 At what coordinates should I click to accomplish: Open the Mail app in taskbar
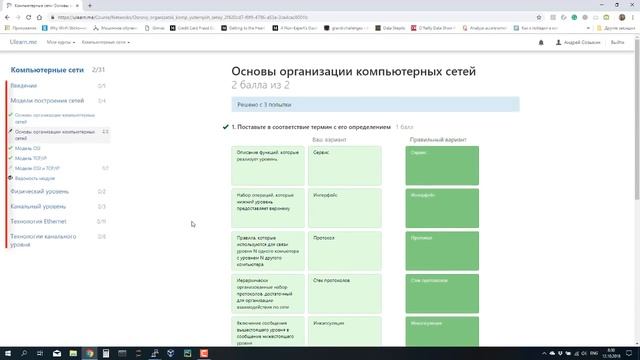point(57,353)
